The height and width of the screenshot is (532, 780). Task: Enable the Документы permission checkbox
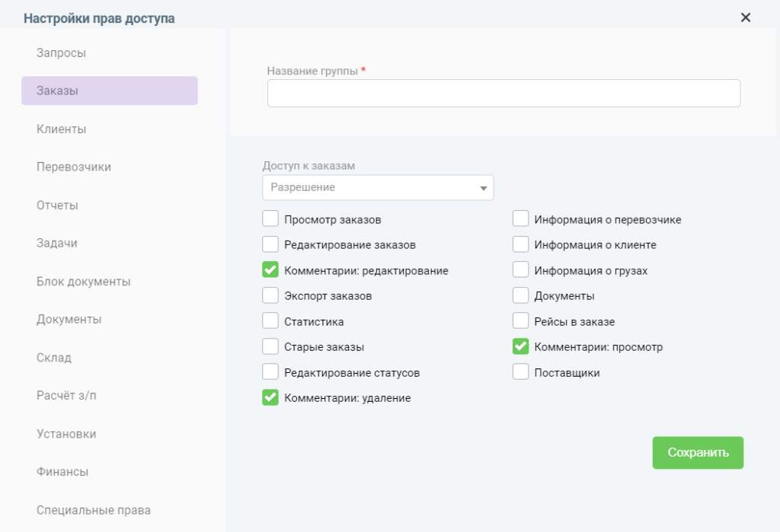(x=520, y=295)
